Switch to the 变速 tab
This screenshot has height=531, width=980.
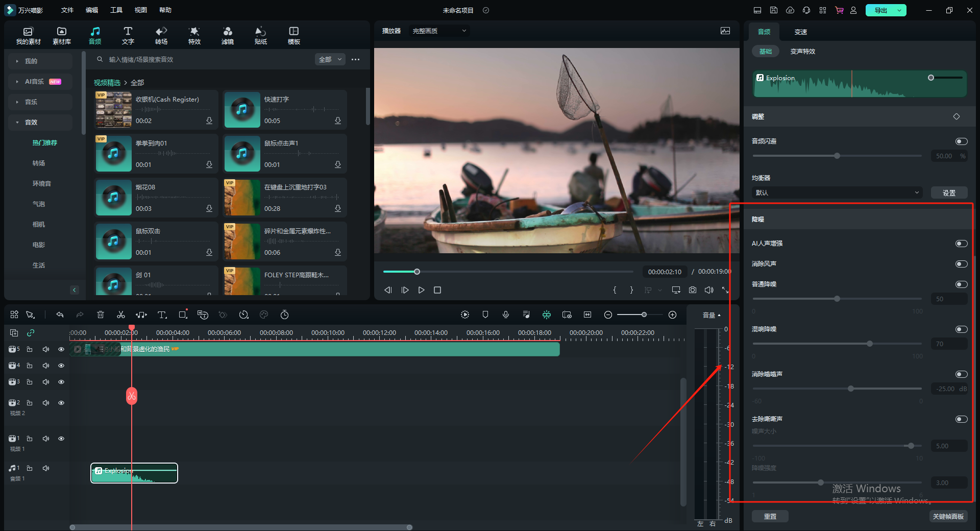click(800, 32)
